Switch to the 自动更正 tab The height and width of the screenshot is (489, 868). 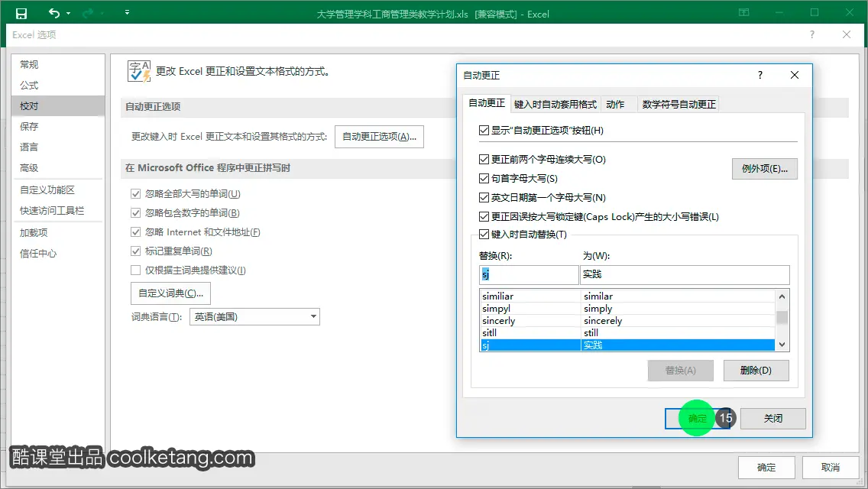click(x=487, y=103)
